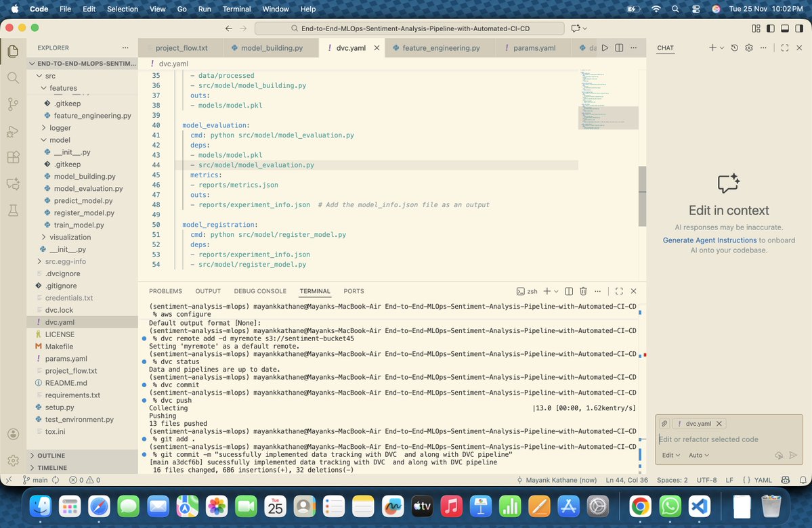This screenshot has height=528, width=812.
Task: Toggle the primary sidebar from the title bar
Action: tap(769, 28)
